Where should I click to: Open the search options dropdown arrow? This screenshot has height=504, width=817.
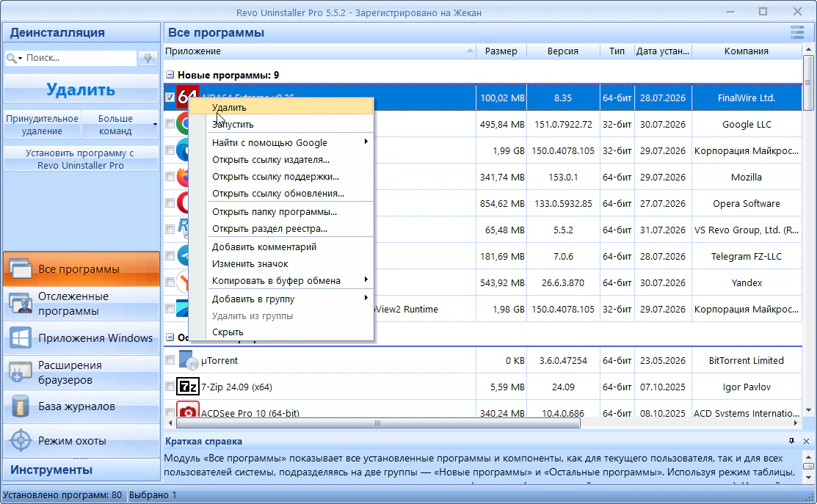(21, 58)
